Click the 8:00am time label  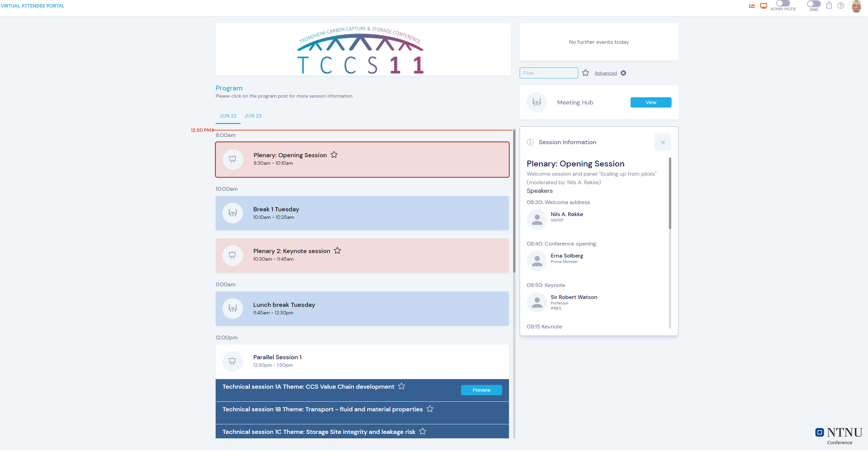tap(226, 135)
